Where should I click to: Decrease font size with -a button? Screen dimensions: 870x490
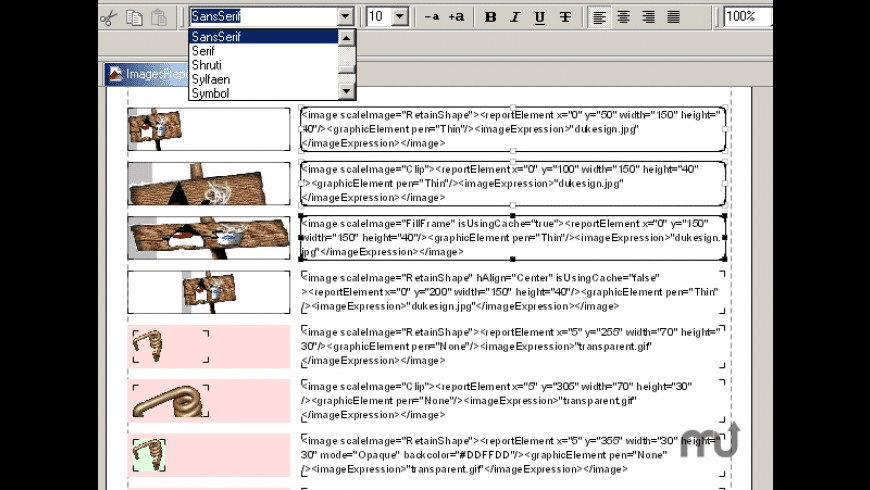click(x=432, y=17)
